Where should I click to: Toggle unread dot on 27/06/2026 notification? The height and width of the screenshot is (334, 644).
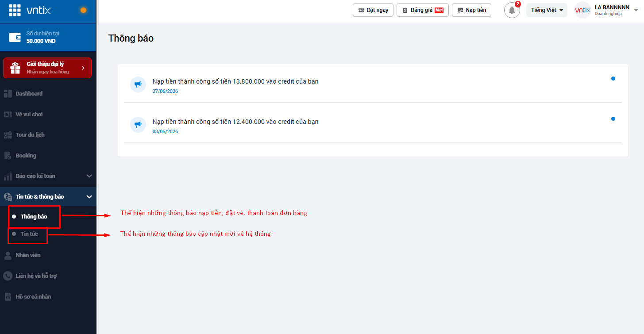tap(613, 79)
